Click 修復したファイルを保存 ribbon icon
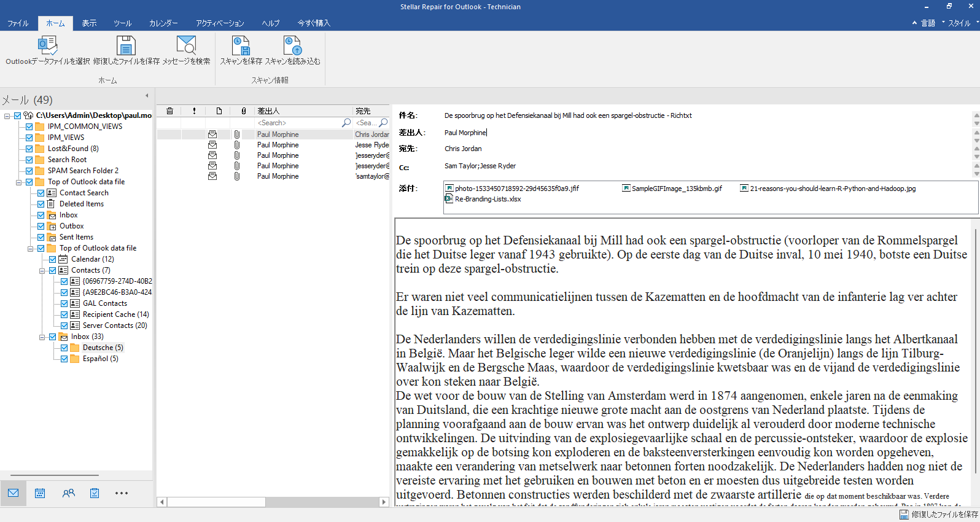980x522 pixels. pos(126,45)
